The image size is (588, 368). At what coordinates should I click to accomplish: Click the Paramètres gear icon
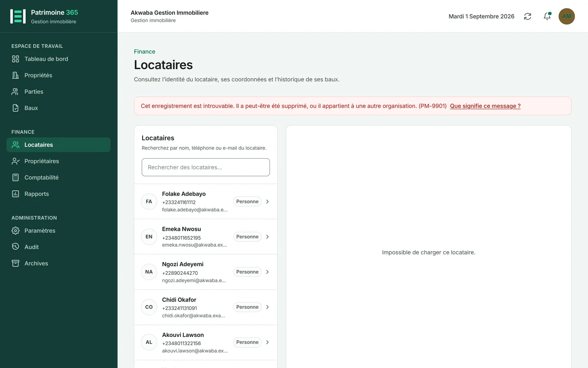16,231
